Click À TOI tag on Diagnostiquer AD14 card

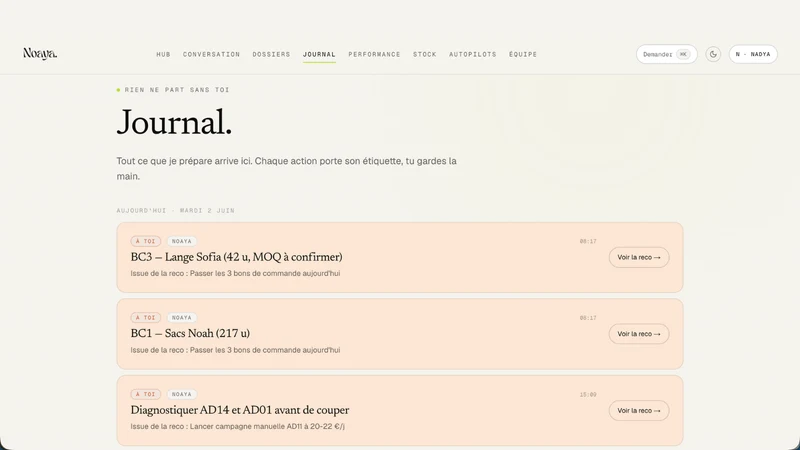pyautogui.click(x=145, y=394)
